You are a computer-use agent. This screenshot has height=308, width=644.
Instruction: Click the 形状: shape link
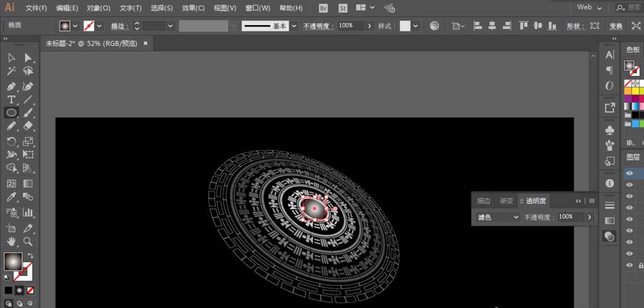point(576,26)
